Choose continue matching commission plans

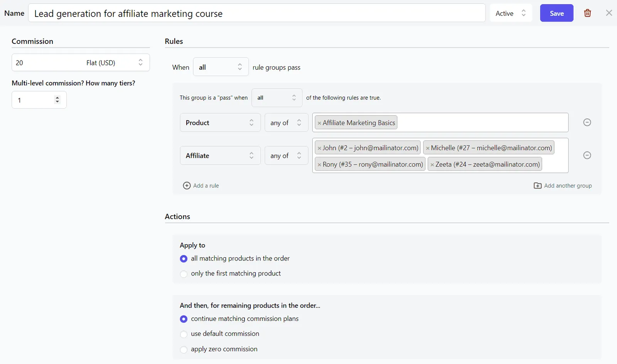(184, 319)
